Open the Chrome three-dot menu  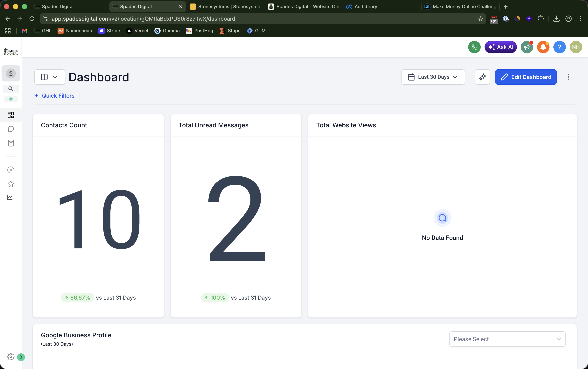tap(580, 19)
